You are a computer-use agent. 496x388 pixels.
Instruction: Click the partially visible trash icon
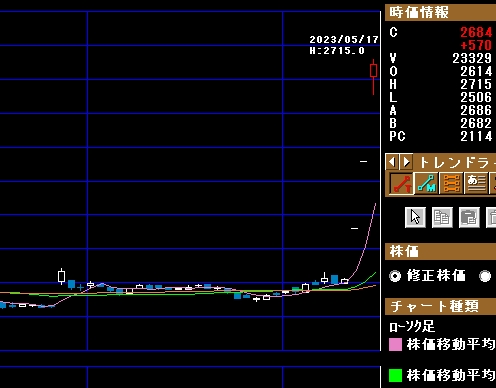point(491,218)
